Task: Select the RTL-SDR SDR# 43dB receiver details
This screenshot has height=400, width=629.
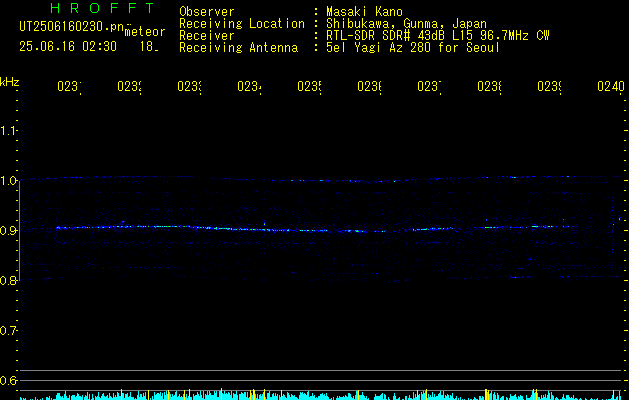Action: [x=437, y=36]
